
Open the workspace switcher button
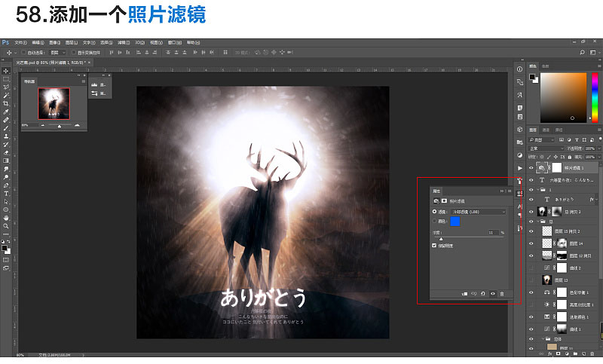[592, 52]
